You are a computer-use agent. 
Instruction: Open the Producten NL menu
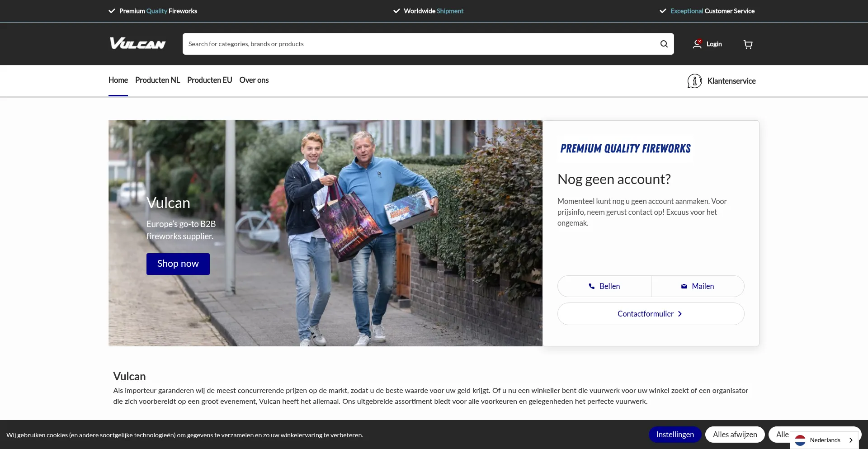point(157,80)
